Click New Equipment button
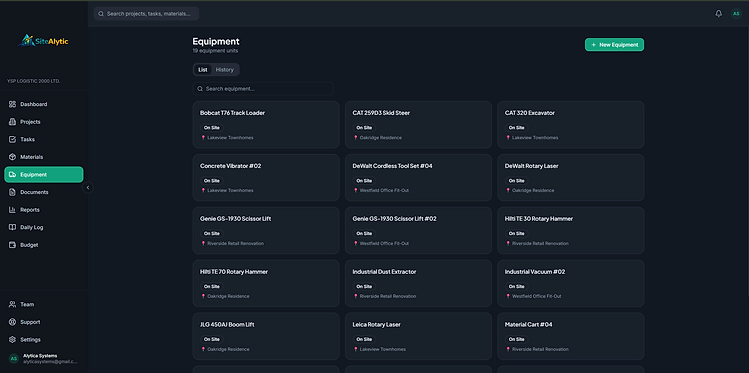 614,45
